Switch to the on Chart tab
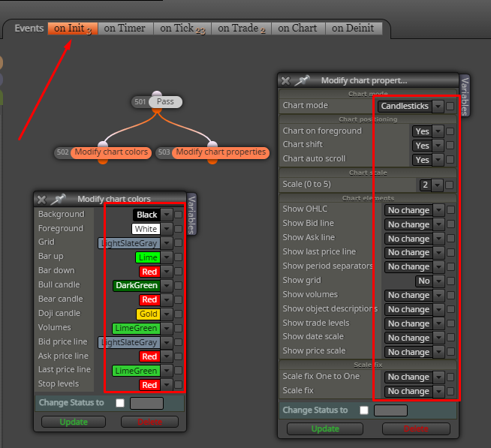 [x=298, y=29]
